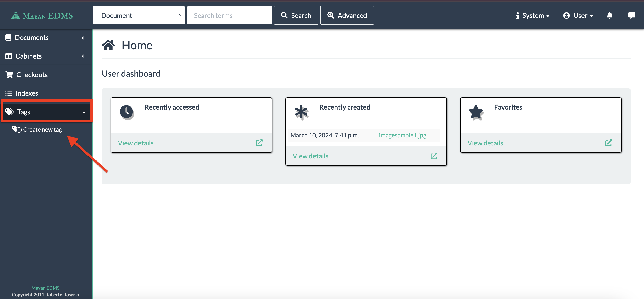Screen dimensions: 644x299
Task: Click the Recently accessed clock icon
Action: click(127, 112)
